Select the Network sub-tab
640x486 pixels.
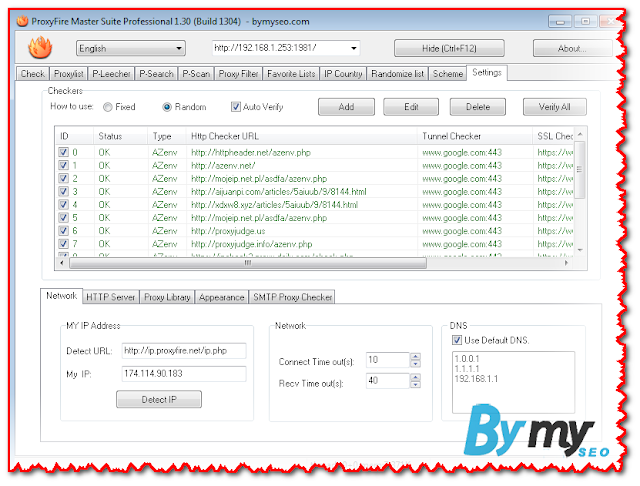(x=61, y=296)
